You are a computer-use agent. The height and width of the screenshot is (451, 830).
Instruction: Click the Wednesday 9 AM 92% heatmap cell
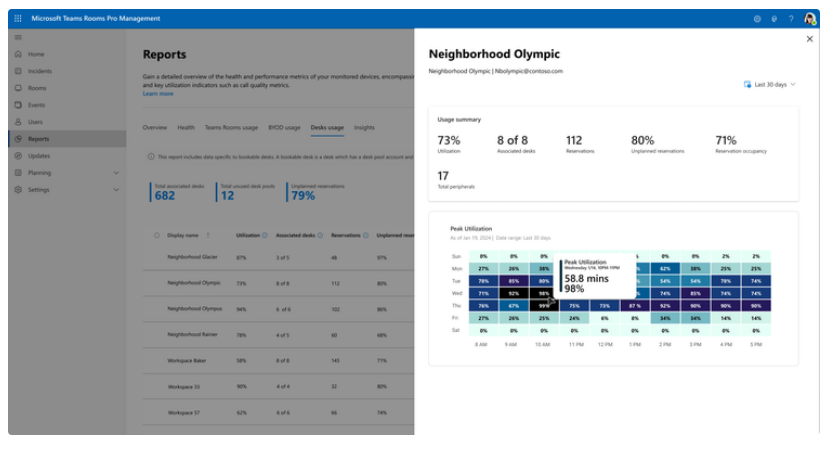pyautogui.click(x=513, y=293)
